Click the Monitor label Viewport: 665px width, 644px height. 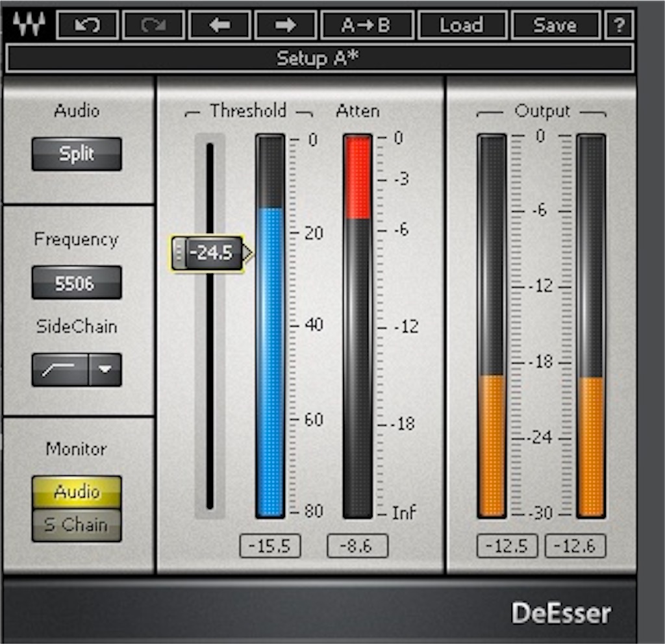tap(77, 449)
